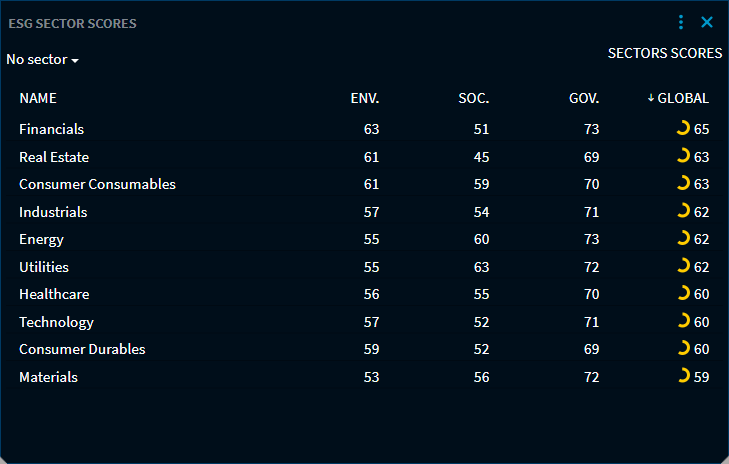This screenshot has height=464, width=729.
Task: Open the Technology sector row
Action: click(56, 322)
